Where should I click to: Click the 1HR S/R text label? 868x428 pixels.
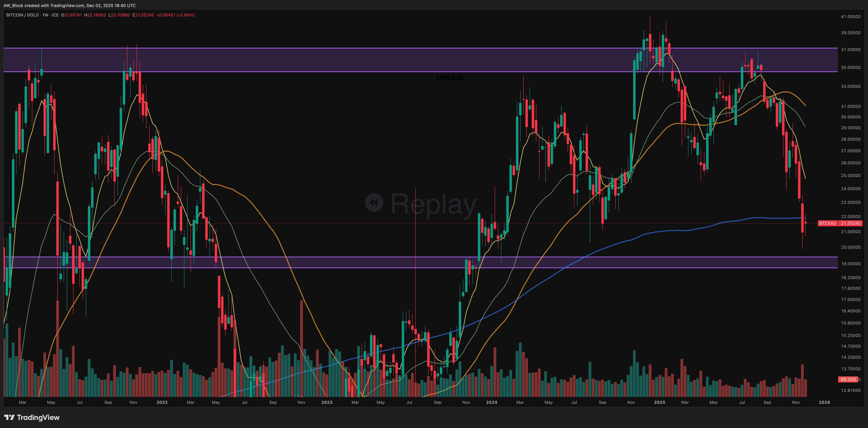pos(449,78)
